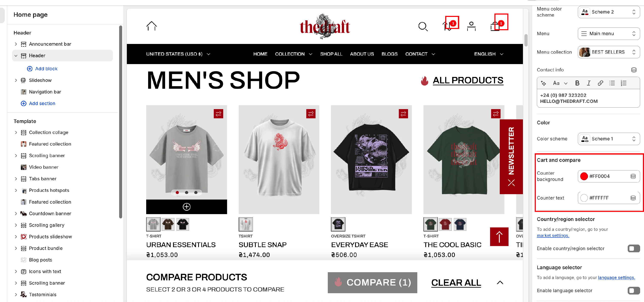Click the home icon in store header
The height and width of the screenshot is (302, 644).
(x=152, y=26)
